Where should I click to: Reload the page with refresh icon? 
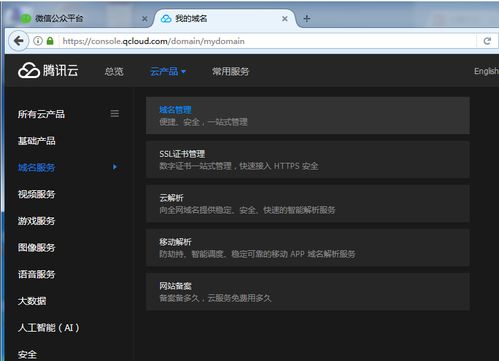click(x=487, y=41)
